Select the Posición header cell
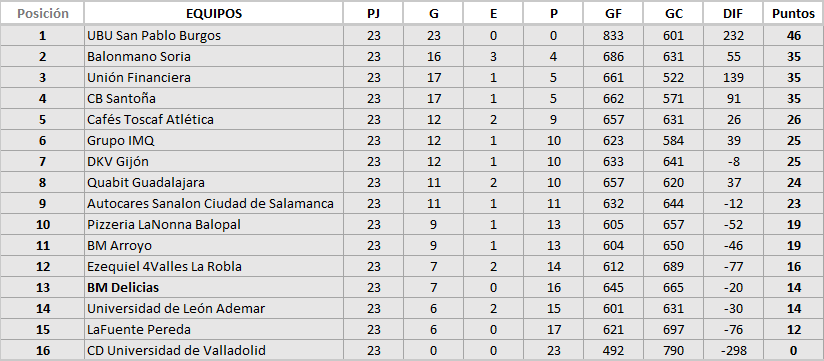Image resolution: width=824 pixels, height=361 pixels. tap(43, 14)
